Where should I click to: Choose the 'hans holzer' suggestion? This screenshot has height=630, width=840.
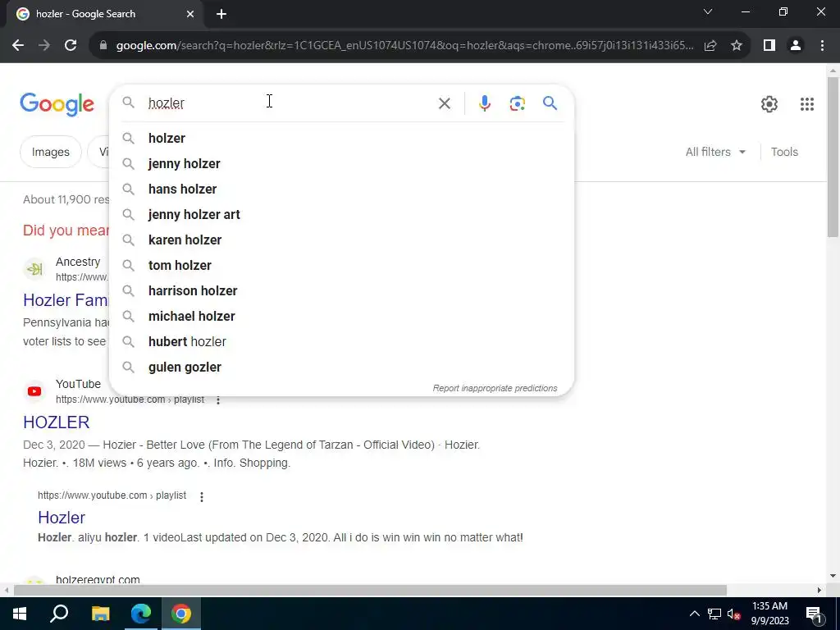pyautogui.click(x=341, y=189)
